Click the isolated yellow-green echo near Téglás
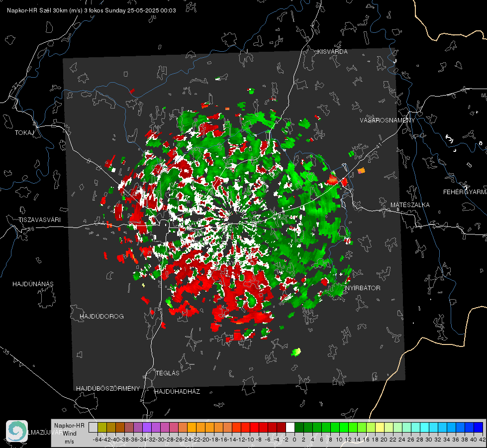Viewport: 487px width, 448px height. [296, 352]
